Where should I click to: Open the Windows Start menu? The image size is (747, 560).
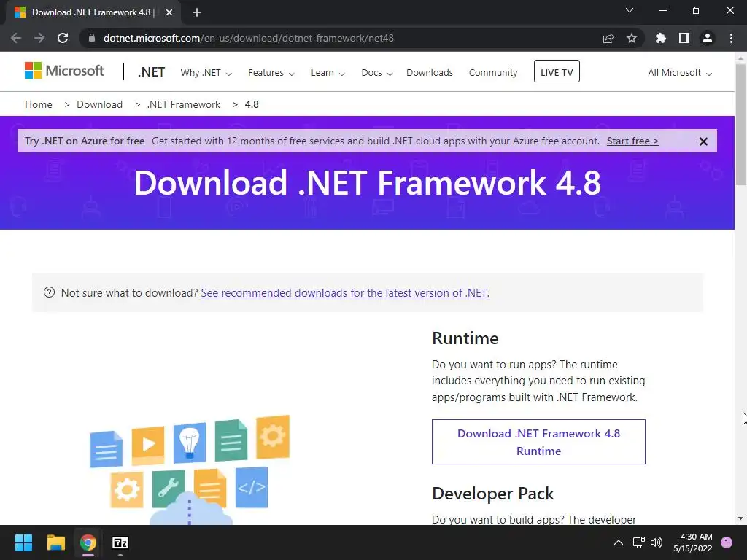(23, 542)
